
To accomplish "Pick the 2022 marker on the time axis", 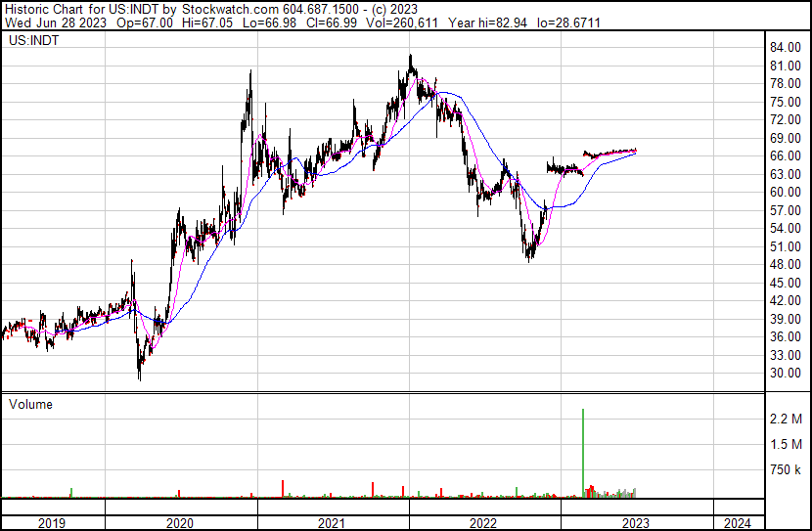I will pos(484,523).
